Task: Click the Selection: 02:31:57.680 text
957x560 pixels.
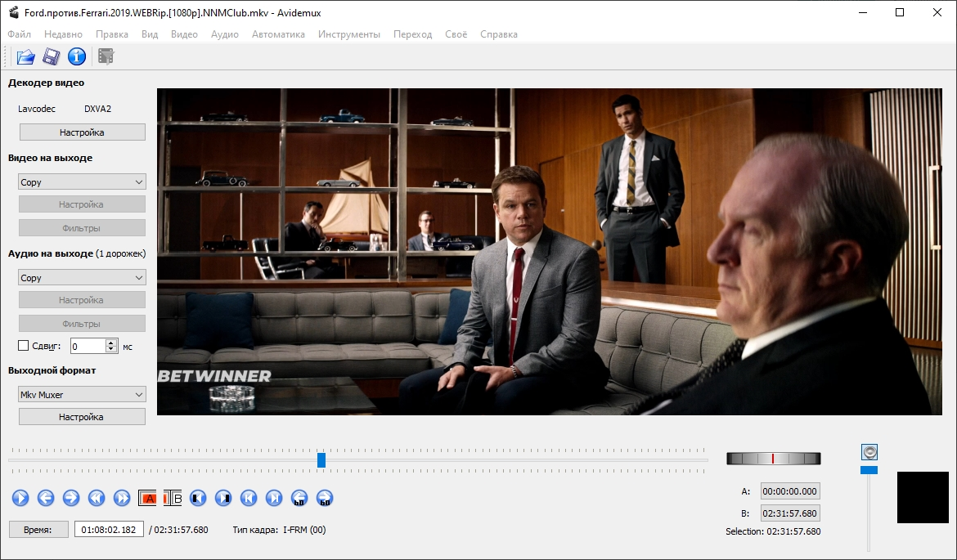Action: 773,531
